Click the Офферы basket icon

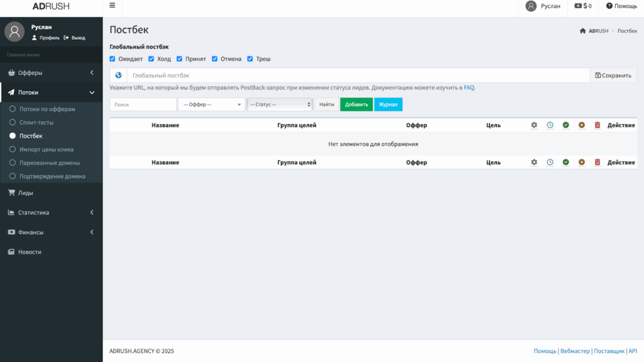click(x=11, y=72)
